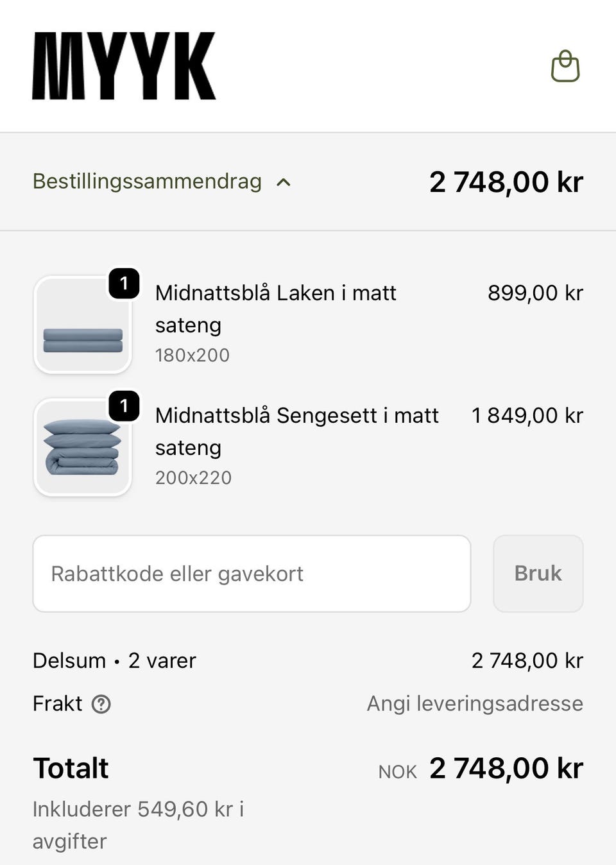Click the 899,00 kr item price
Image resolution: width=616 pixels, height=865 pixels.
pyautogui.click(x=535, y=293)
